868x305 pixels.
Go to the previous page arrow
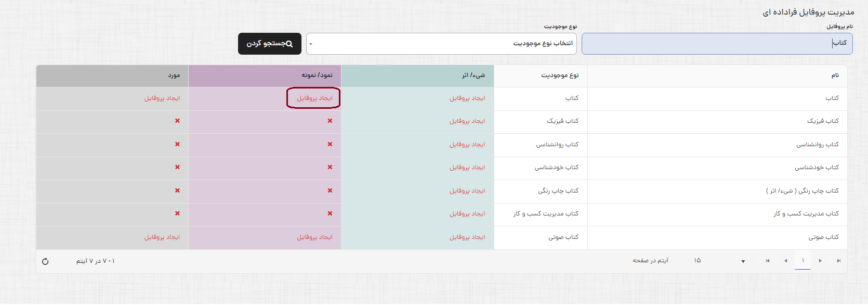coord(785,261)
